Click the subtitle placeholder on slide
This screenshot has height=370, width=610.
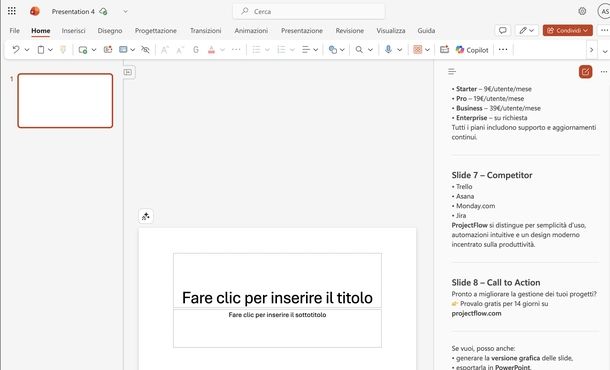[277, 328]
